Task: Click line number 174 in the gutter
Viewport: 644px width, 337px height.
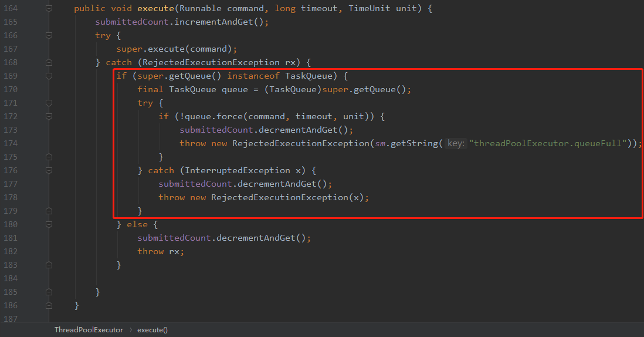Action: (11, 143)
